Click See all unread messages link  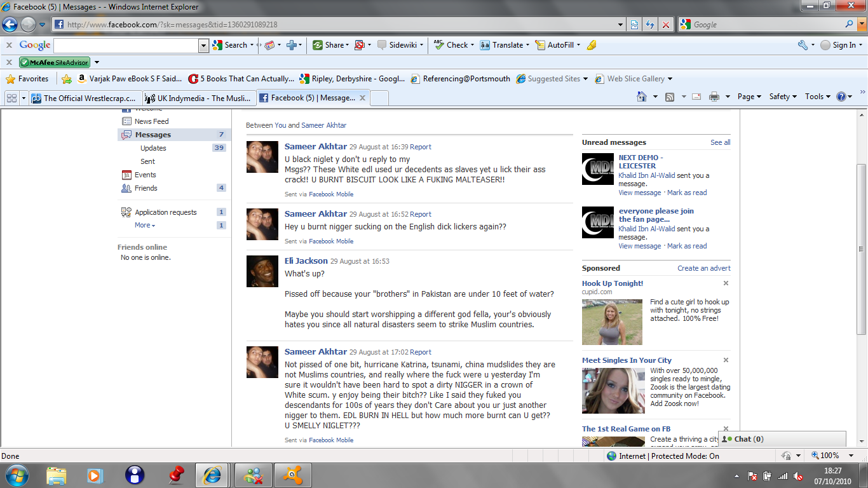(x=720, y=142)
